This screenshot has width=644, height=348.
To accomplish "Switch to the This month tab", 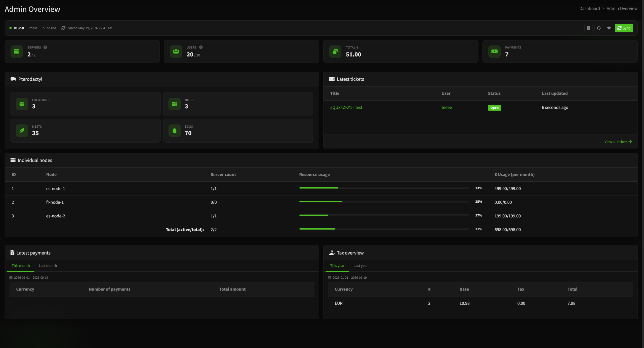I will point(21,266).
